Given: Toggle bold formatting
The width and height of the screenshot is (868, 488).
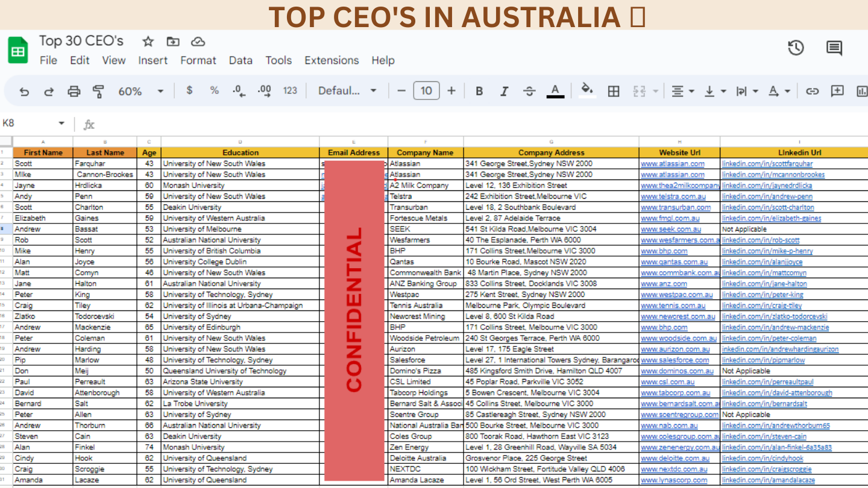Looking at the screenshot, I should pos(479,91).
